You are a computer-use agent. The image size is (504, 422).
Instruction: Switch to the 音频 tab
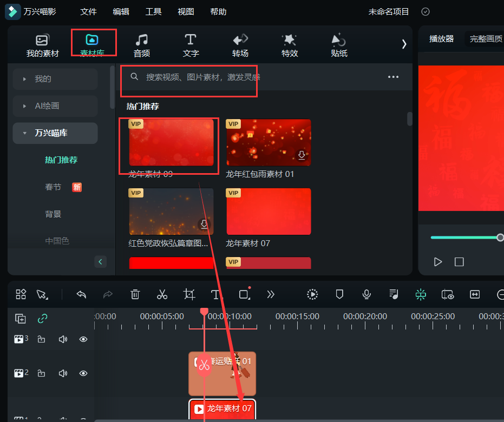click(x=142, y=45)
